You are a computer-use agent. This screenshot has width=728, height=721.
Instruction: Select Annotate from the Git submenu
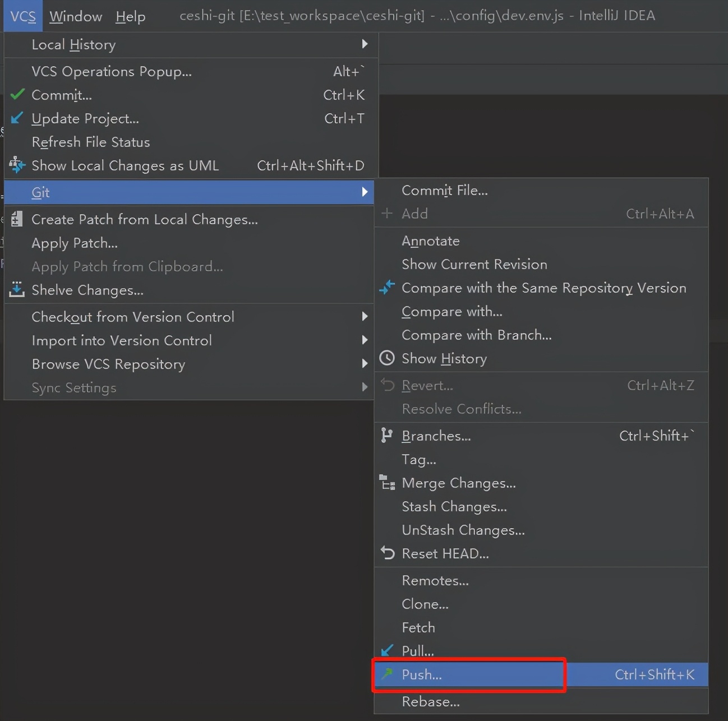tap(431, 241)
